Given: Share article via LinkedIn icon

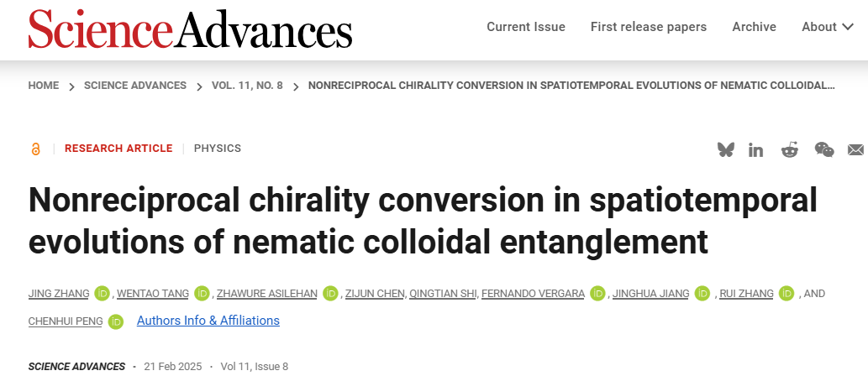Looking at the screenshot, I should pos(755,150).
